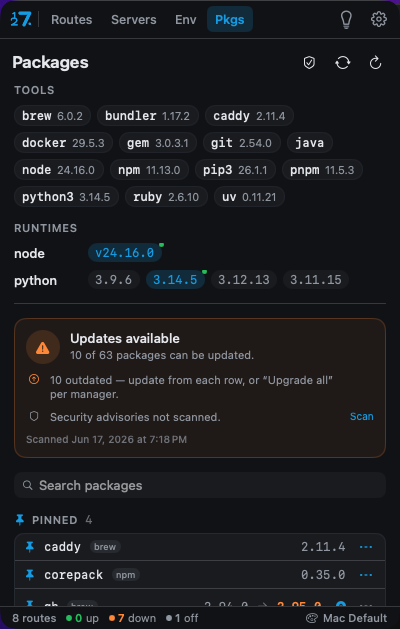Click the Scanned Jun 17, 2026 timestamp
The width and height of the screenshot is (400, 629).
click(106, 439)
